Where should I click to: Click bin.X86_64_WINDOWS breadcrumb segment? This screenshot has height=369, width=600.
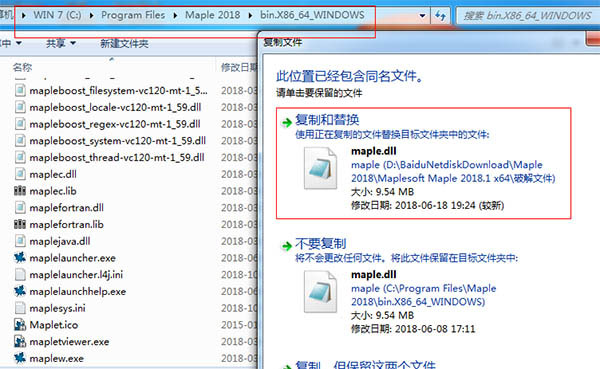(x=312, y=15)
